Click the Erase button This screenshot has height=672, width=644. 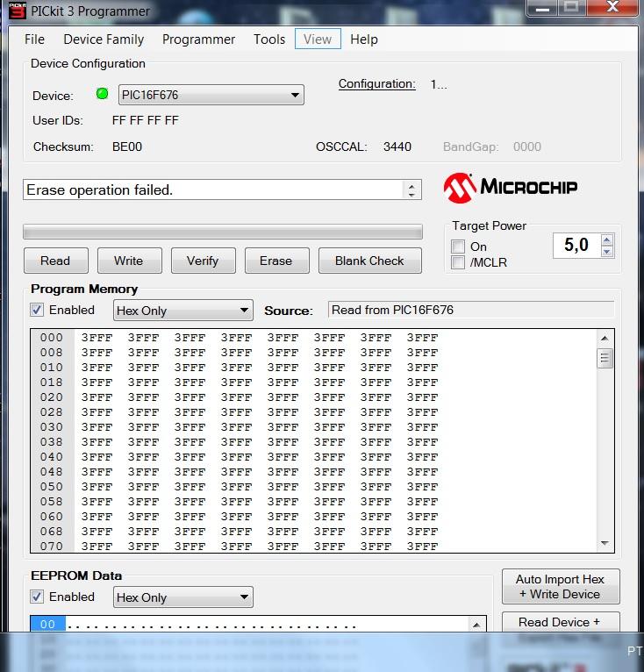(x=277, y=261)
